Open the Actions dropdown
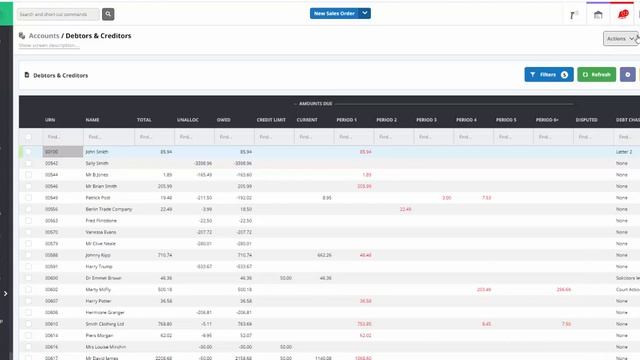 [620, 38]
